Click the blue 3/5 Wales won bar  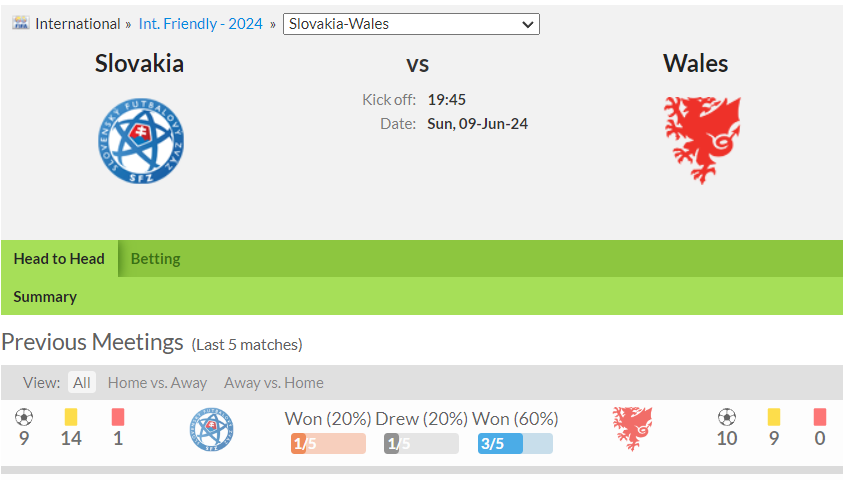point(515,444)
